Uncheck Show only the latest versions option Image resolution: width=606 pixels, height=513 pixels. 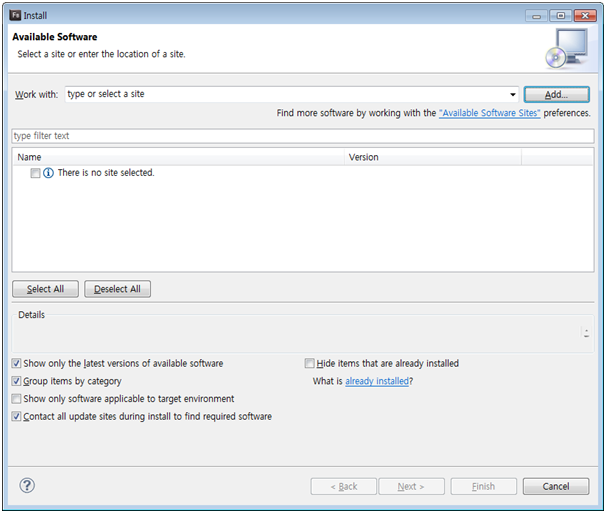click(x=16, y=363)
